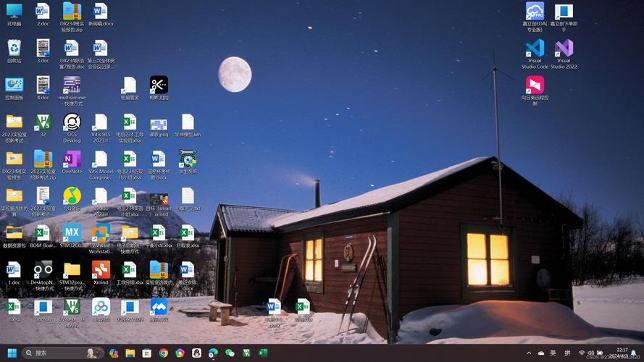644x362 pixels.
Task: Select the Visual Studio 2022 shortcut
Action: (x=564, y=54)
